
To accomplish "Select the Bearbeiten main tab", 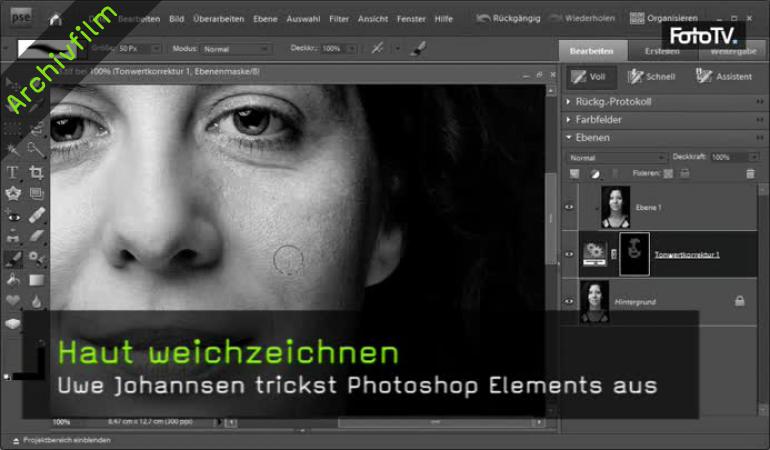I will point(592,51).
